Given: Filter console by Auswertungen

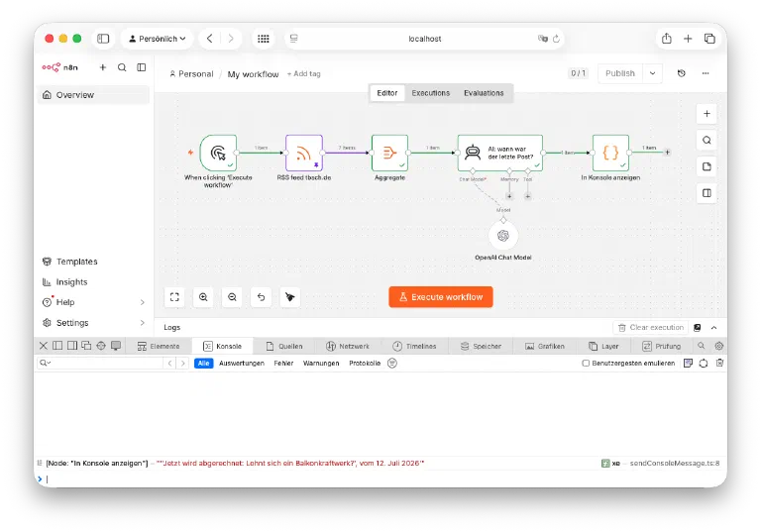Looking at the screenshot, I should tap(242, 363).
